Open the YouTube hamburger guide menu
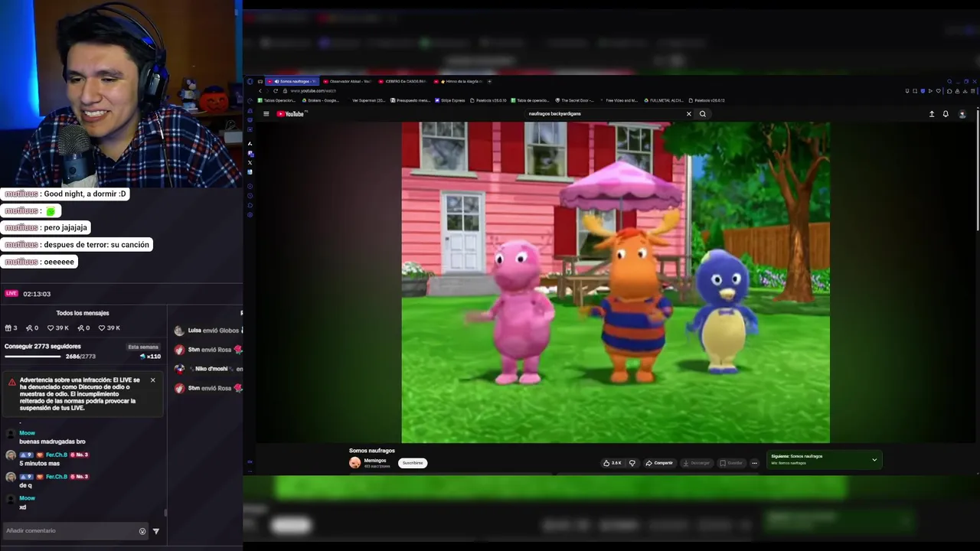Screen dimensions: 980x551 (266, 114)
